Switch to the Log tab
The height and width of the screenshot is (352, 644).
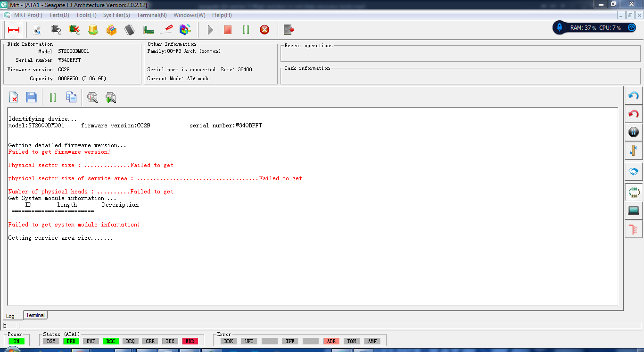[x=10, y=316]
